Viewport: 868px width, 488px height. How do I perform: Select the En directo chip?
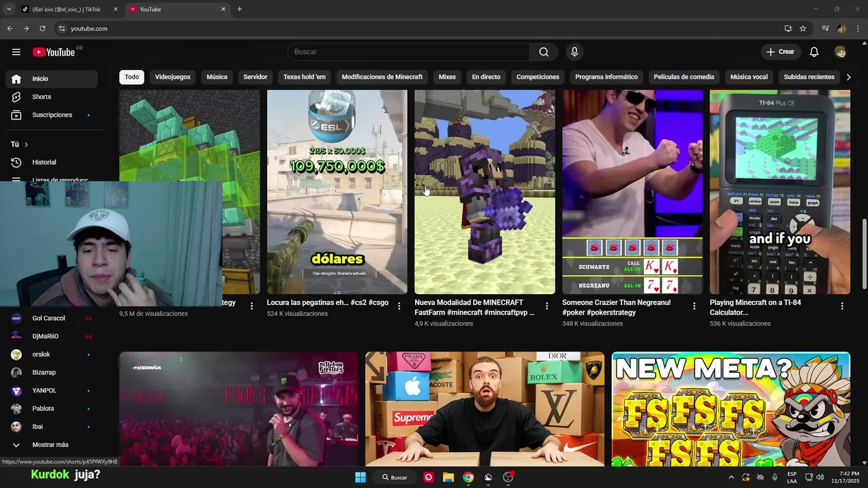pos(486,77)
